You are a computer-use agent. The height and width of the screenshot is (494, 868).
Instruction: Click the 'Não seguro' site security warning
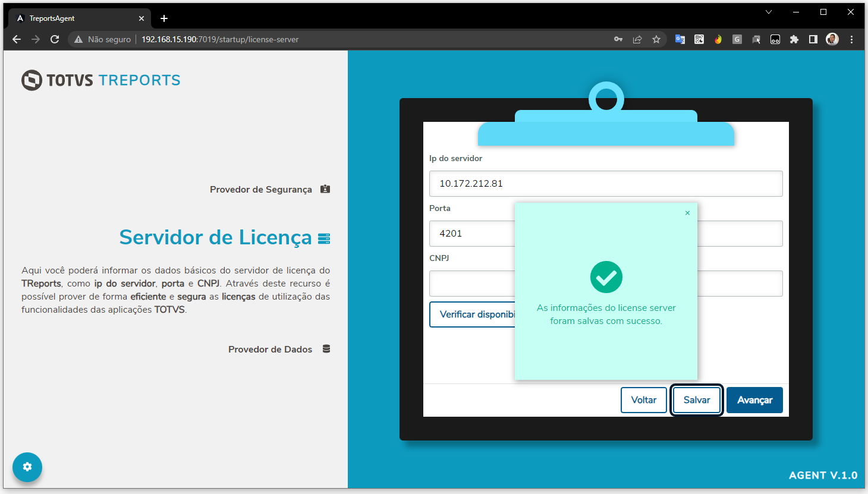click(102, 39)
